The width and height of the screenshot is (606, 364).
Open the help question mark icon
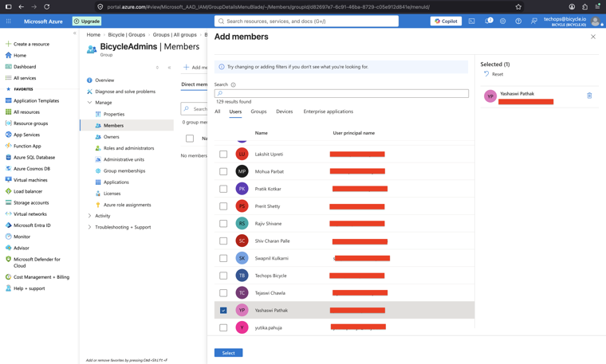click(518, 22)
